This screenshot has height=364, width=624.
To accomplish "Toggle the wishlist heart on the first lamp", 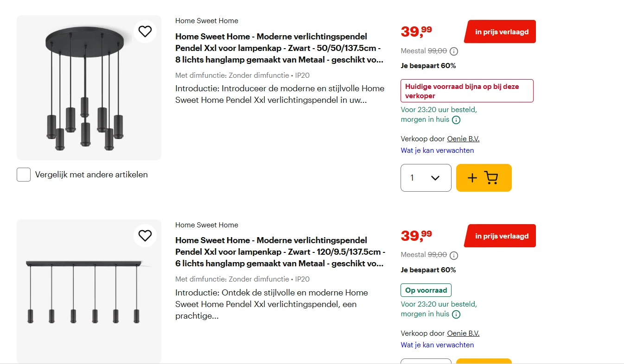I will pyautogui.click(x=145, y=31).
